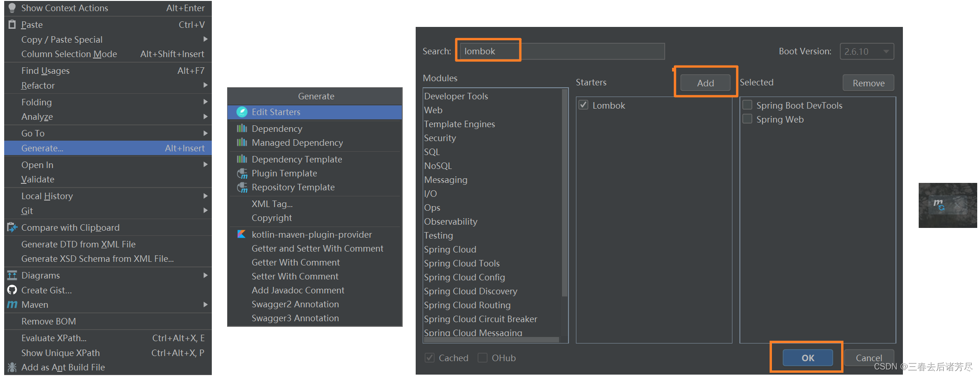Expand the Local History submenu arrow
Viewport: 980px width, 376px height.
[x=205, y=196]
